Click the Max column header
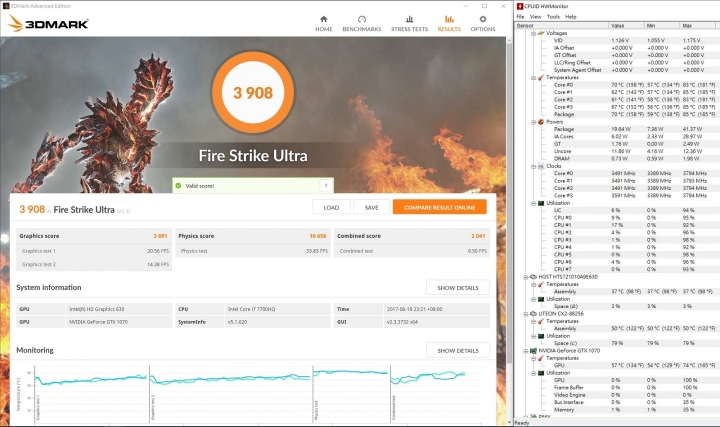 700,26
